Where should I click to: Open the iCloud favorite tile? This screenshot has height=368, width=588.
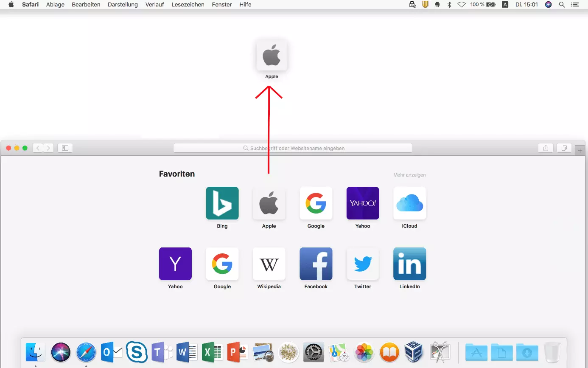pyautogui.click(x=410, y=203)
